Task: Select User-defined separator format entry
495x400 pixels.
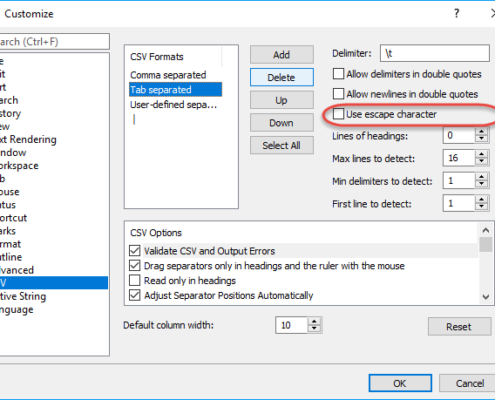Action: 173,105
